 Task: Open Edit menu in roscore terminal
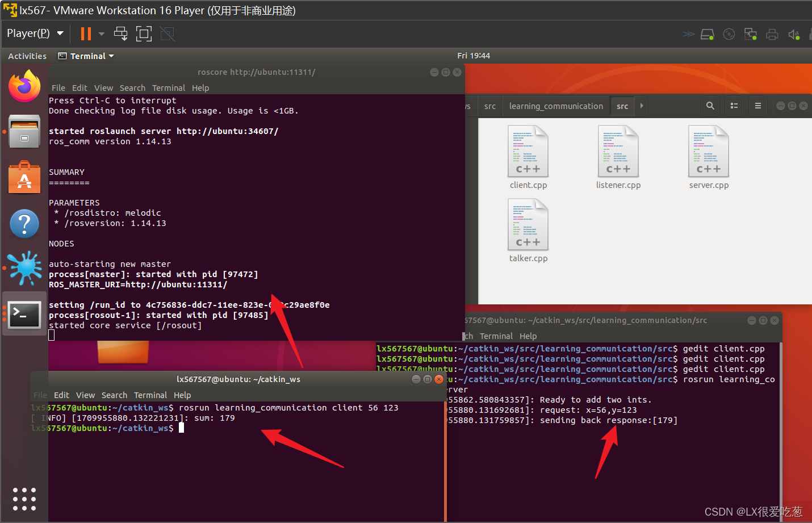click(79, 88)
